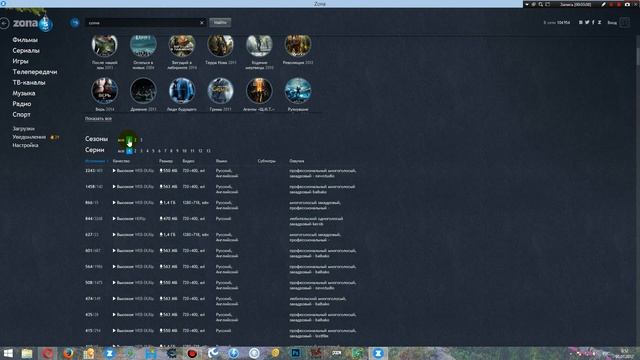Click the camera icon in recorder bar
Viewport: 640px width, 360px height.
click(627, 4)
